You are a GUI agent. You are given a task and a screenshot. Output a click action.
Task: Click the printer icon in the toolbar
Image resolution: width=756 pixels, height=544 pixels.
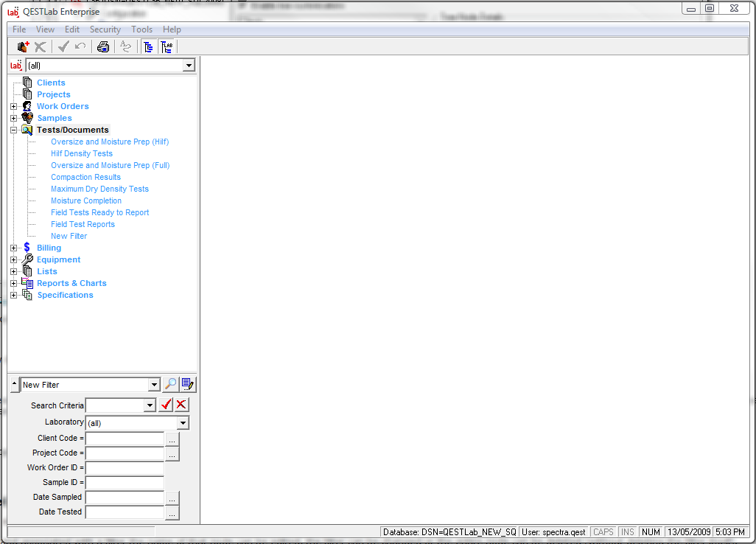point(103,47)
